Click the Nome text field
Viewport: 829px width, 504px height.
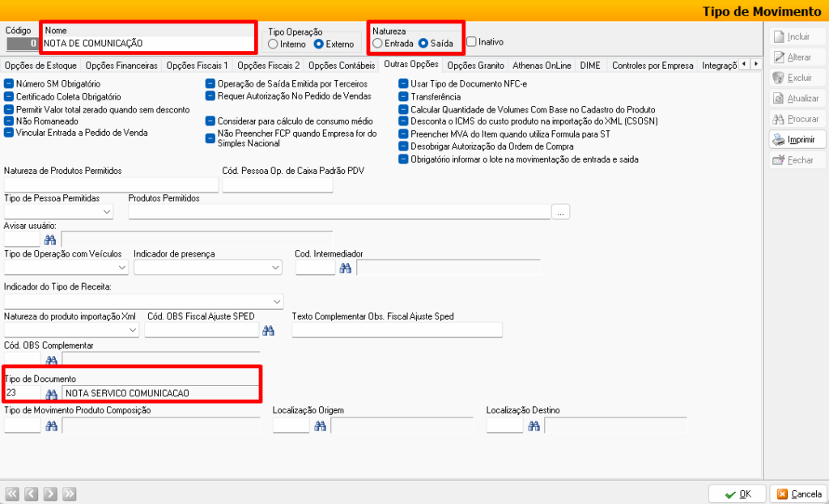tap(148, 44)
